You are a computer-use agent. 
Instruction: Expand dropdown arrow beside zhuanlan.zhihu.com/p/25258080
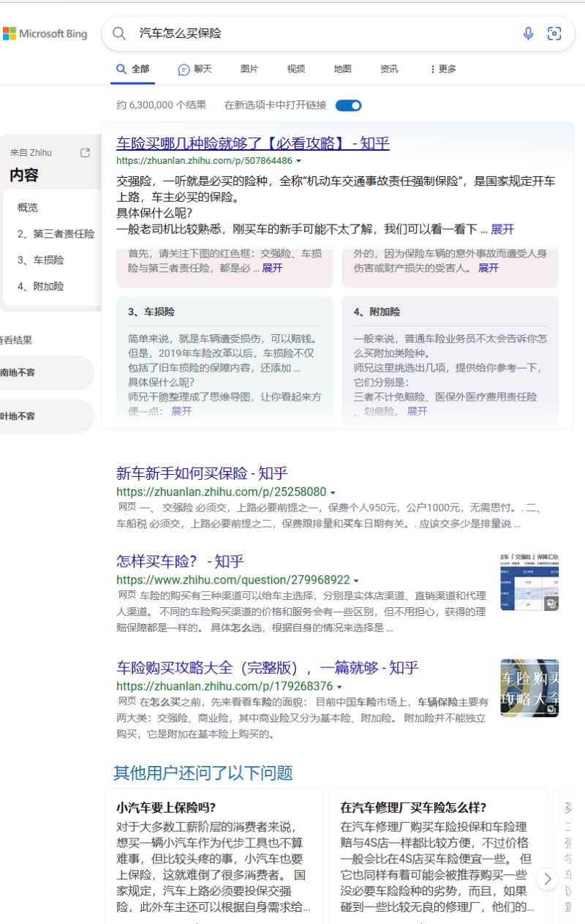click(x=333, y=492)
